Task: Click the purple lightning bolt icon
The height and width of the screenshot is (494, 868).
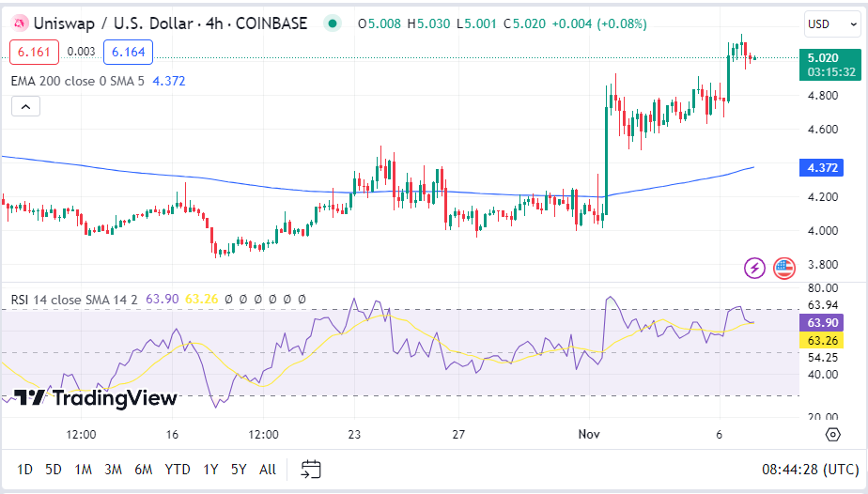Action: 755,269
